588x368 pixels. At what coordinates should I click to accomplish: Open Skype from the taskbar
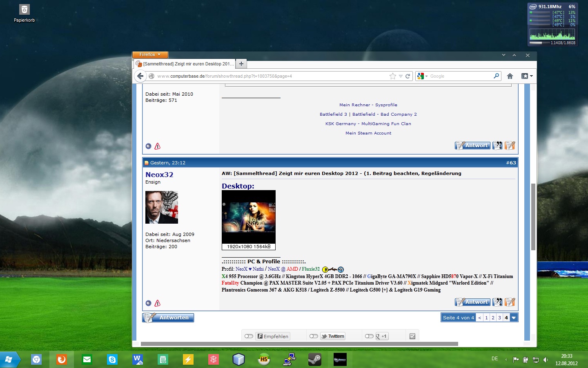[112, 359]
